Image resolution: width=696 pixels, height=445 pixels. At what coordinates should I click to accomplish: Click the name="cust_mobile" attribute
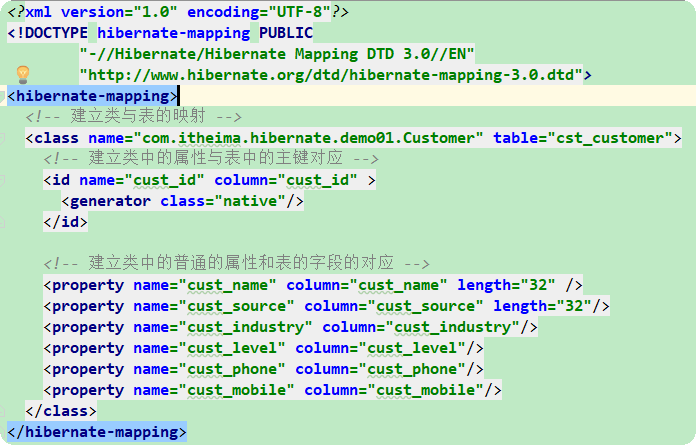214,390
